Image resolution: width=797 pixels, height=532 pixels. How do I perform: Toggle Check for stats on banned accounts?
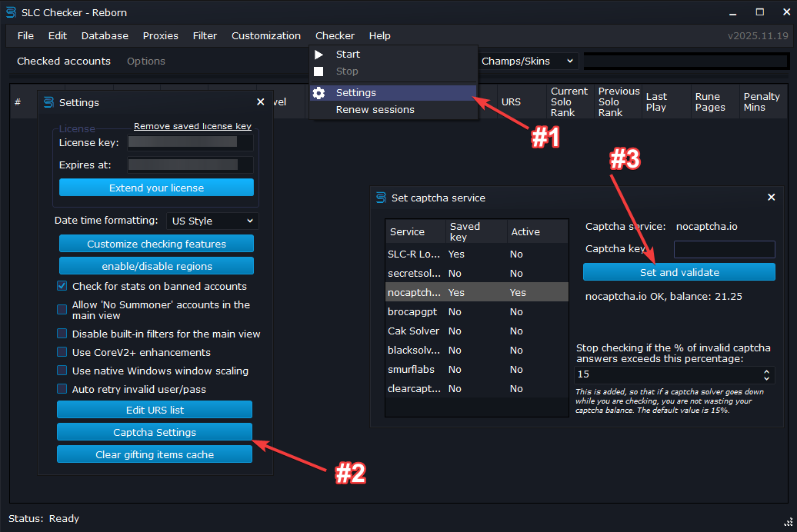62,286
